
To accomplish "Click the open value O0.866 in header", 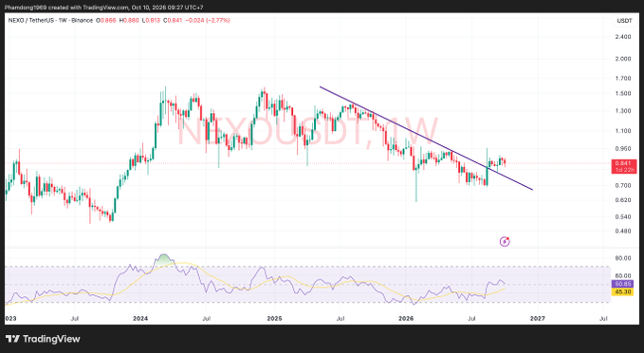I will tap(106, 20).
